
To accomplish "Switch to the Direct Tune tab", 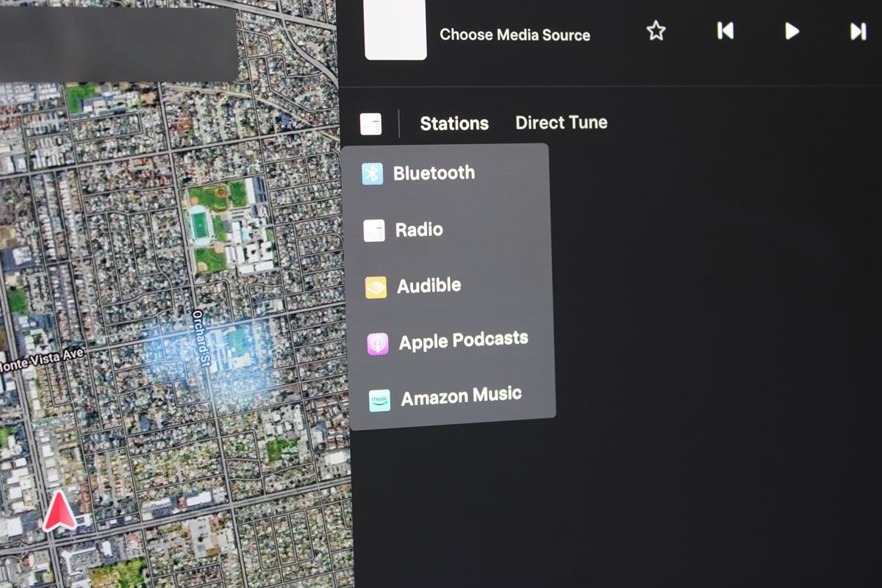I will click(561, 122).
